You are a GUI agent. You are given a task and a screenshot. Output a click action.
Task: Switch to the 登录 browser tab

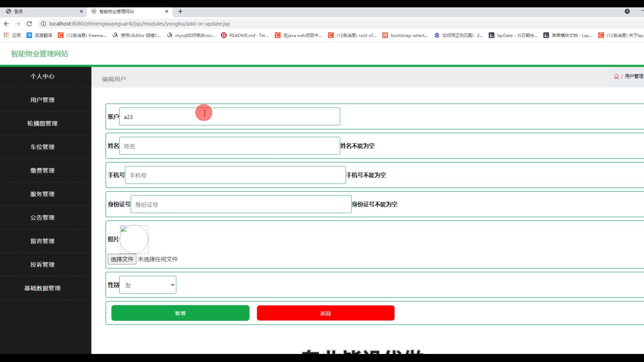coord(43,11)
